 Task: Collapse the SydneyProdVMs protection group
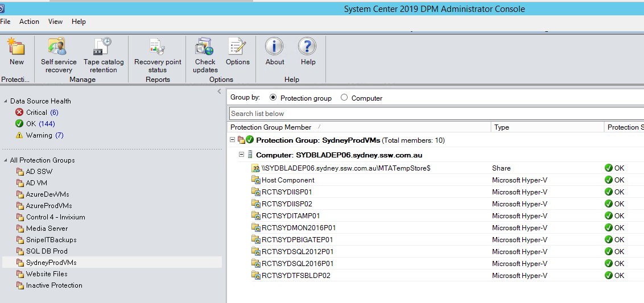coord(232,140)
